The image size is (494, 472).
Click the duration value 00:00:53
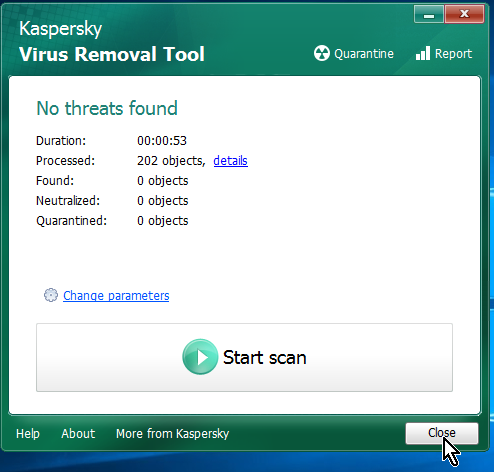(162, 141)
